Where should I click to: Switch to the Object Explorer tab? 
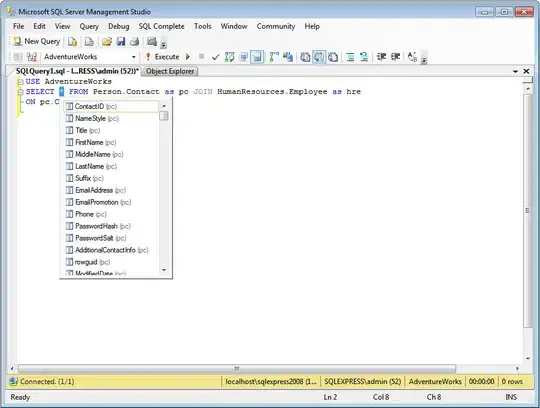coord(170,71)
